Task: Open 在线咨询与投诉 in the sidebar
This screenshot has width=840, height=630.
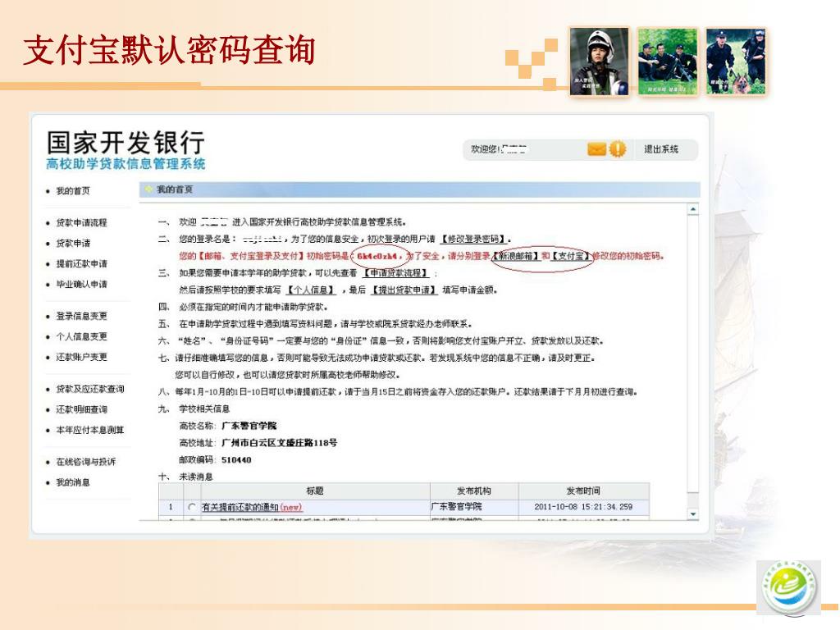Action: (85, 461)
